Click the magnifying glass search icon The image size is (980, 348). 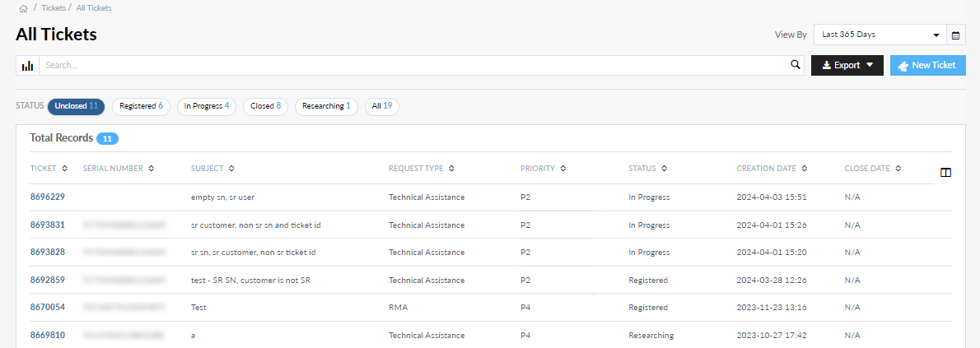tap(795, 65)
